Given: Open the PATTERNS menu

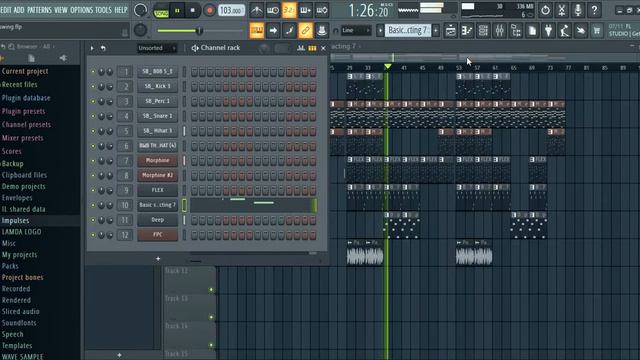Looking at the screenshot, I should tap(39, 10).
